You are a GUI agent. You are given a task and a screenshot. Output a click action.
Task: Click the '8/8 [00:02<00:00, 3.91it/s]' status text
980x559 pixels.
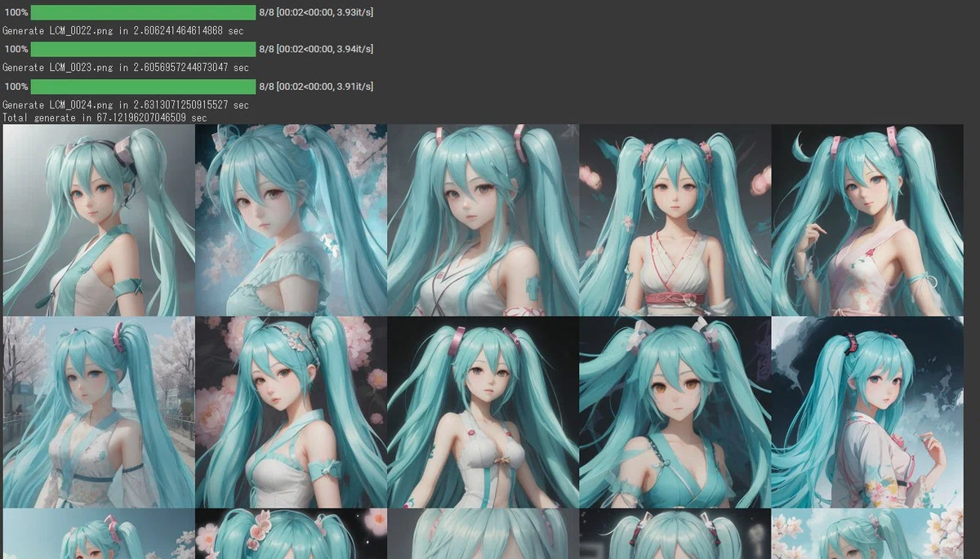(x=316, y=87)
